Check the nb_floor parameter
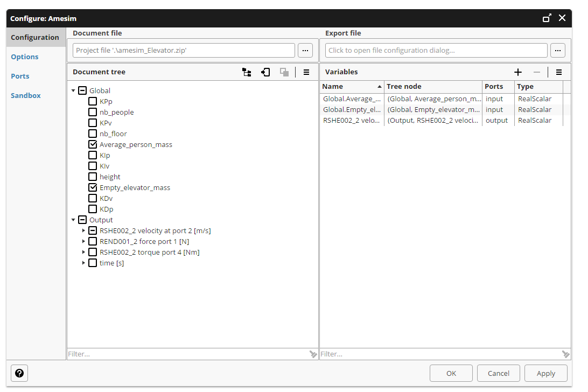 tap(93, 134)
